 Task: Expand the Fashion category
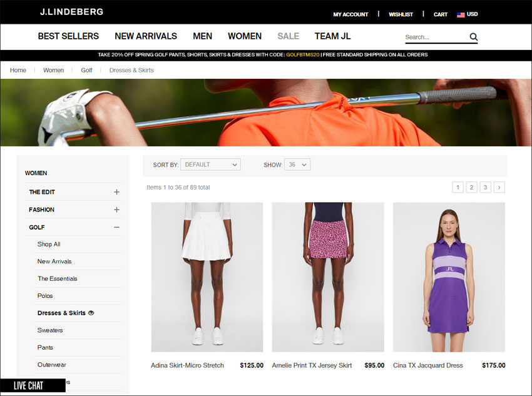pos(116,210)
